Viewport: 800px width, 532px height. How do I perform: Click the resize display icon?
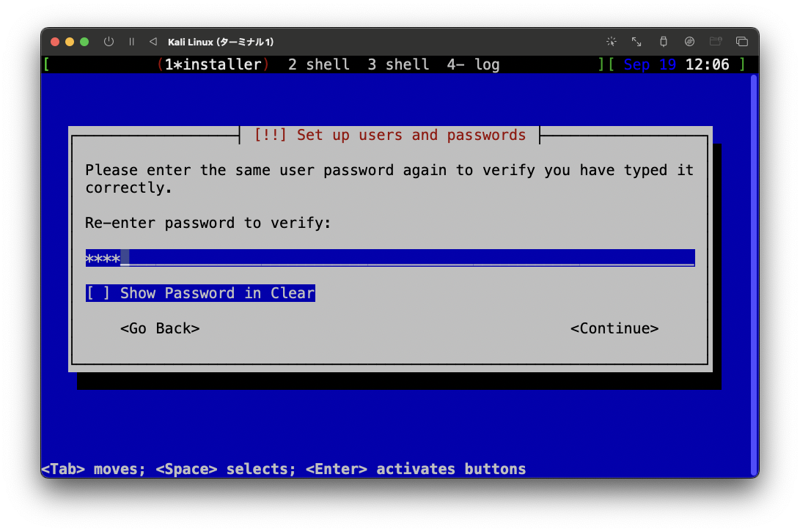pos(636,42)
